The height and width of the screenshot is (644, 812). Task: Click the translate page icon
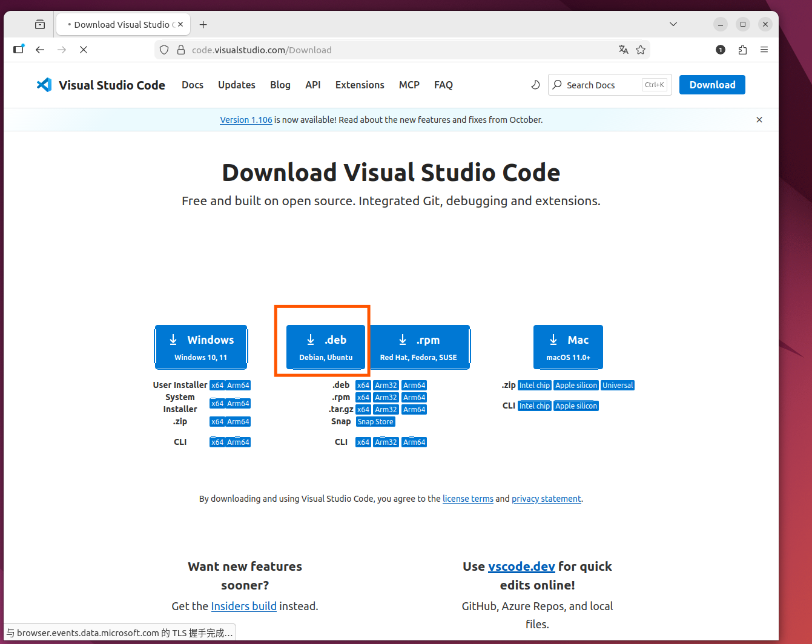pyautogui.click(x=623, y=50)
